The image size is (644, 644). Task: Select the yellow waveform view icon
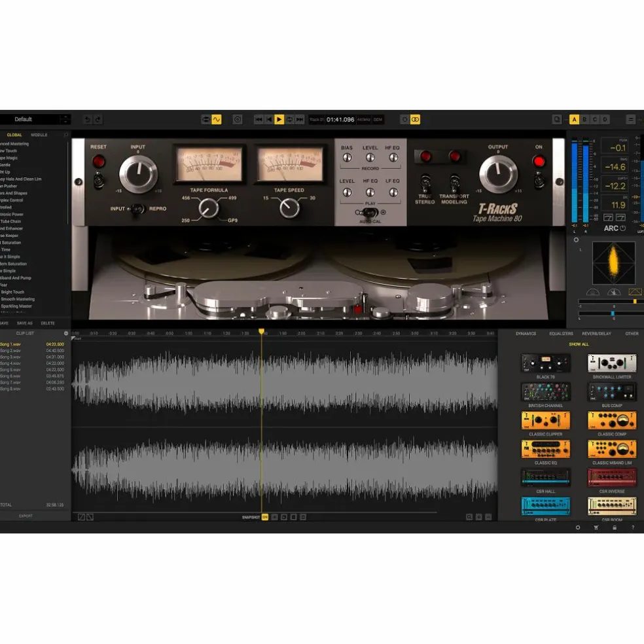pos(217,120)
